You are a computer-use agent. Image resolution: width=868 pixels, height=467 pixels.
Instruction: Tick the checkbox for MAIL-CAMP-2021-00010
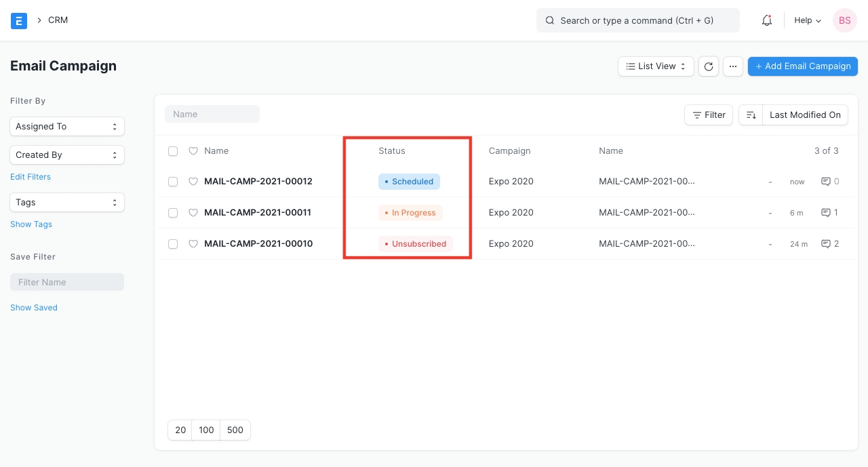tap(173, 244)
